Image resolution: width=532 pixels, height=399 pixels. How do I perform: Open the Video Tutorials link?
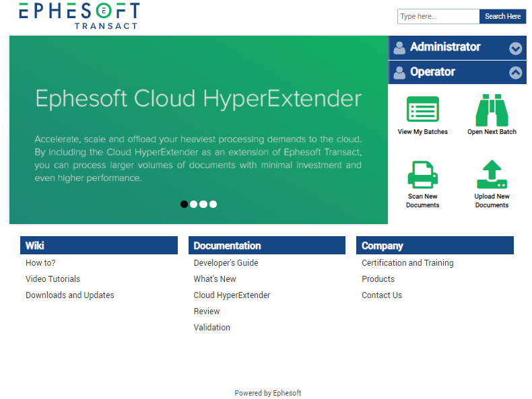click(53, 279)
